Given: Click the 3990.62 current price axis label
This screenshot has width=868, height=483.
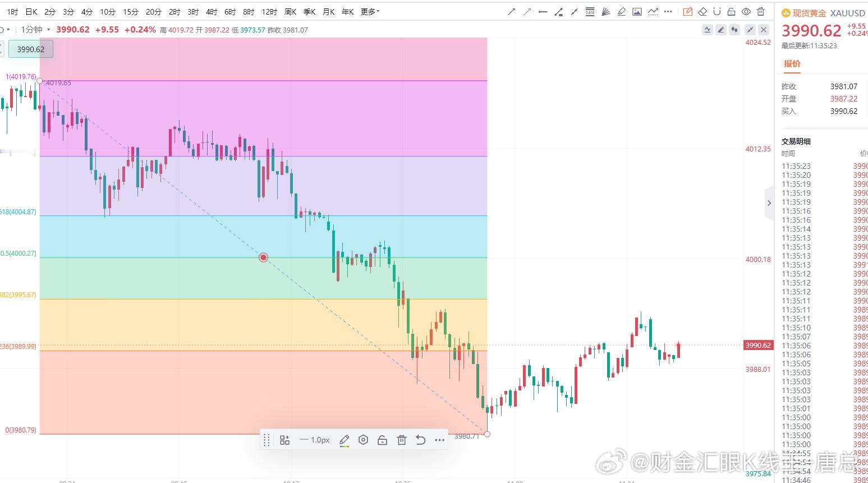Looking at the screenshot, I should (759, 346).
